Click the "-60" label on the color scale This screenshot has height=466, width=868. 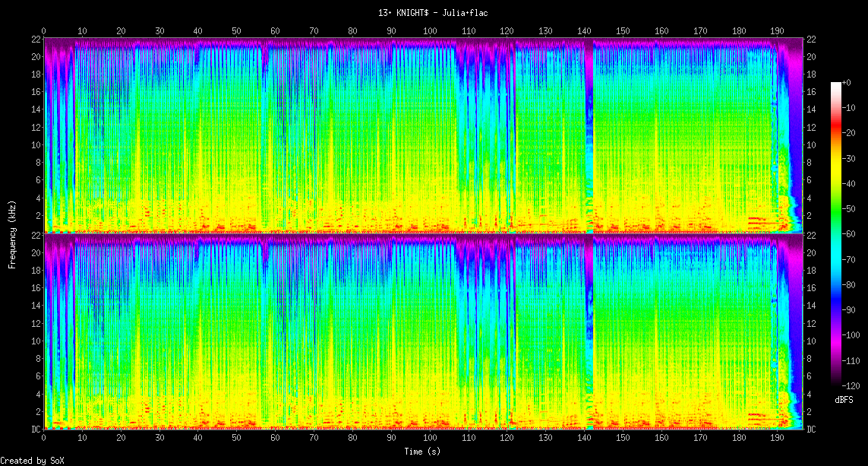(x=853, y=233)
